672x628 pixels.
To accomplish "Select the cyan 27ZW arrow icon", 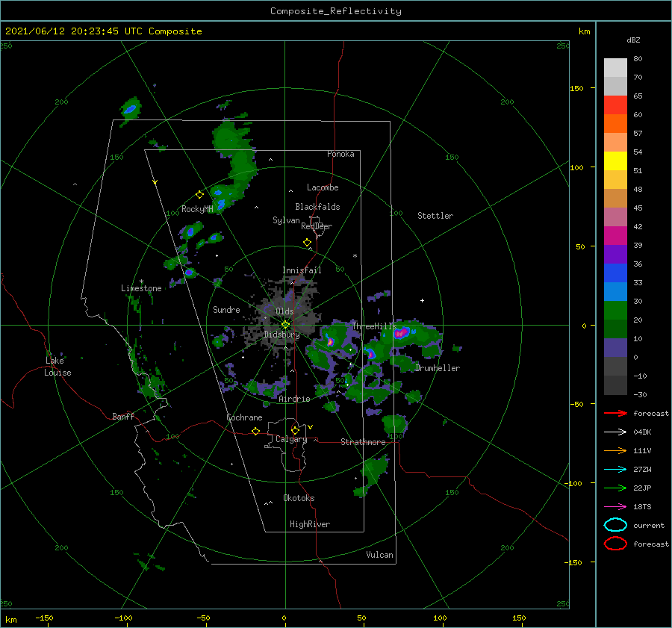I will [615, 470].
